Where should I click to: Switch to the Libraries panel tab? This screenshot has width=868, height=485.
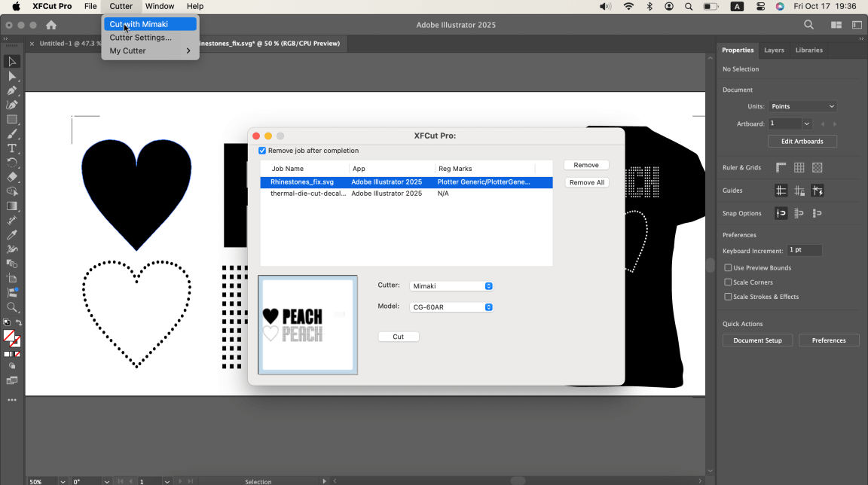click(808, 50)
